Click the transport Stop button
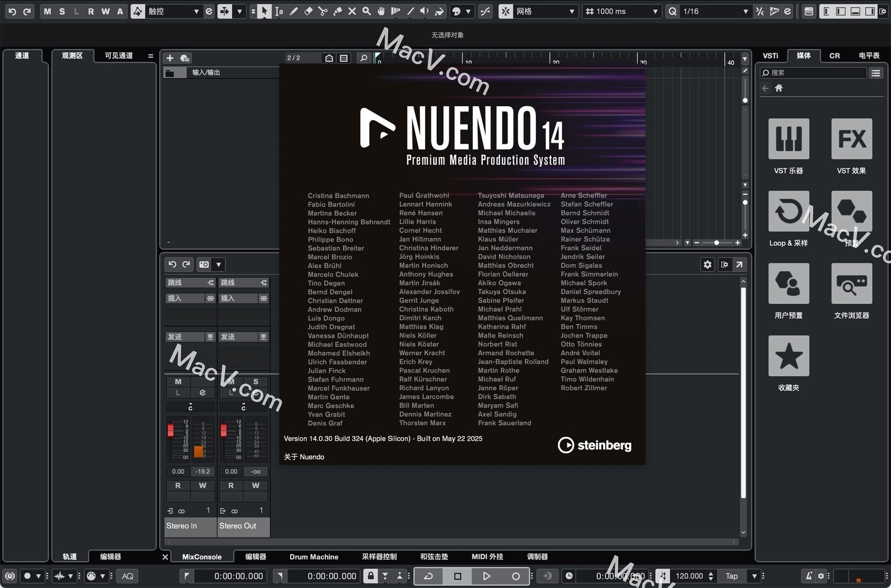Viewport: 891px width, 588px height. 458,576
